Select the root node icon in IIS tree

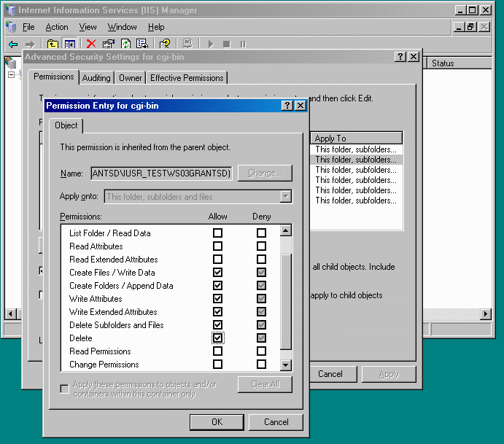(11, 63)
